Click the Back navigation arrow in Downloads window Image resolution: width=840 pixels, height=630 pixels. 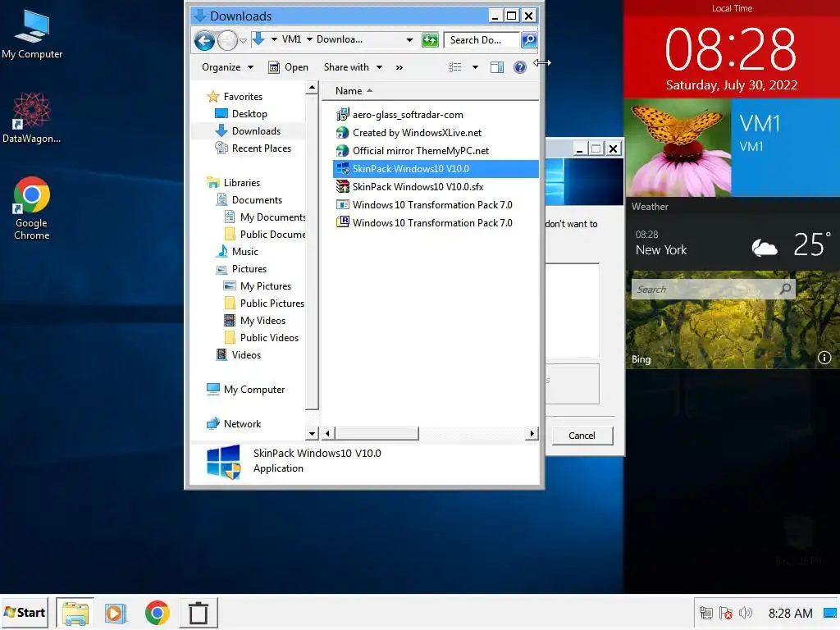204,40
